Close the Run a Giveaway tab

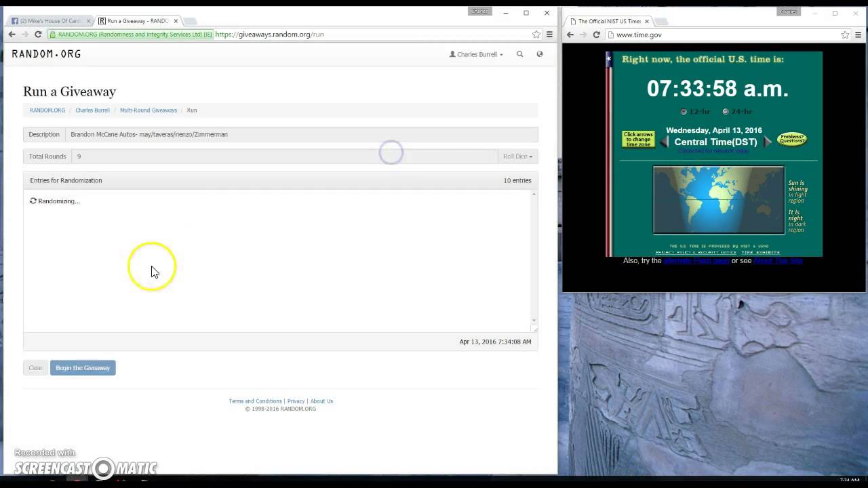pos(176,21)
